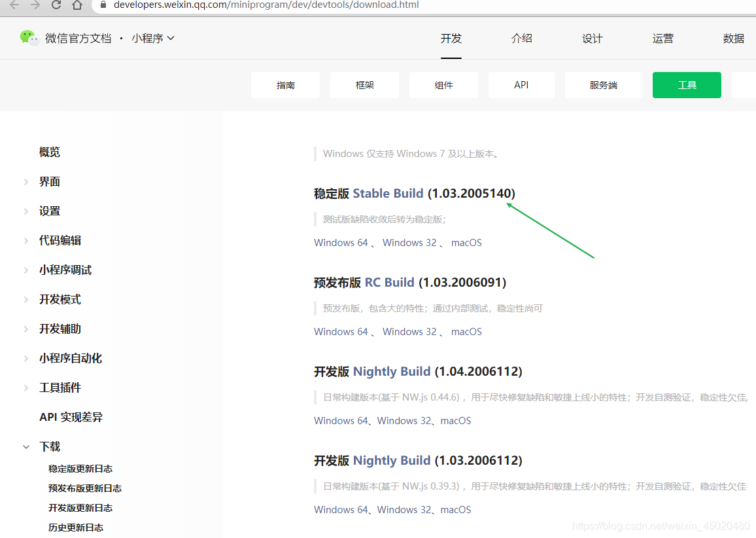This screenshot has height=538, width=756.
Task: Expand the 代码编辑 sidebar chevron
Action: tap(26, 241)
